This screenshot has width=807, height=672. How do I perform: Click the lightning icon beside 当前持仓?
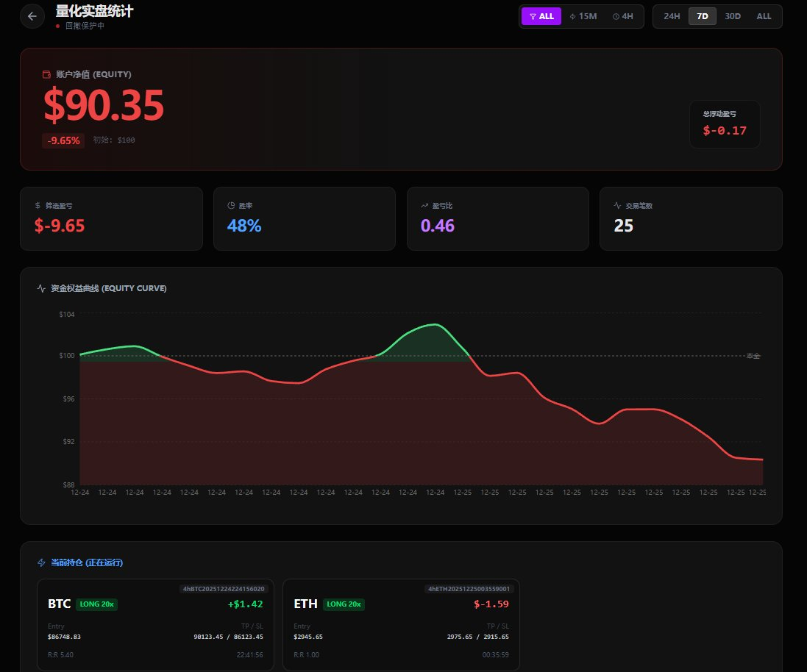41,562
